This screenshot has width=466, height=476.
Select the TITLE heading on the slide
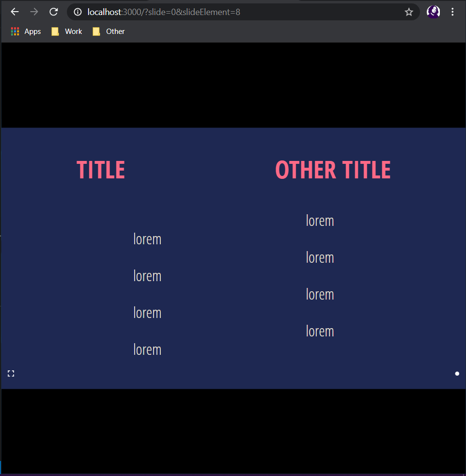(x=100, y=170)
